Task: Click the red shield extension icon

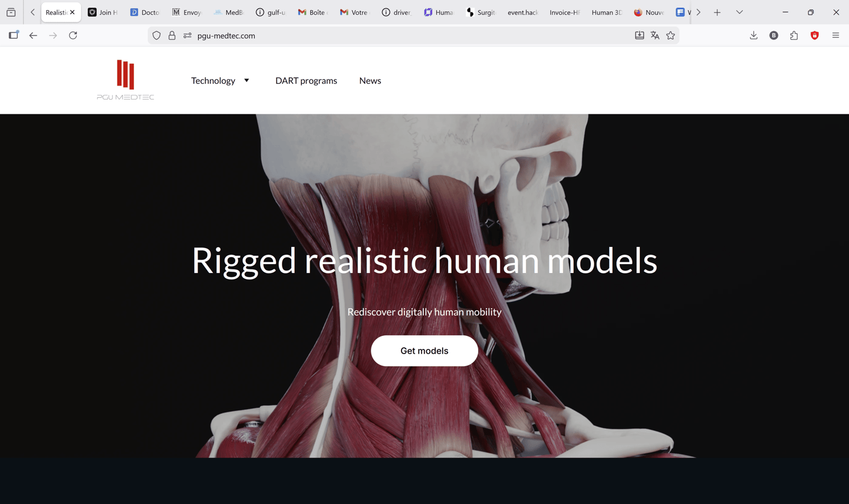Action: 815,35
